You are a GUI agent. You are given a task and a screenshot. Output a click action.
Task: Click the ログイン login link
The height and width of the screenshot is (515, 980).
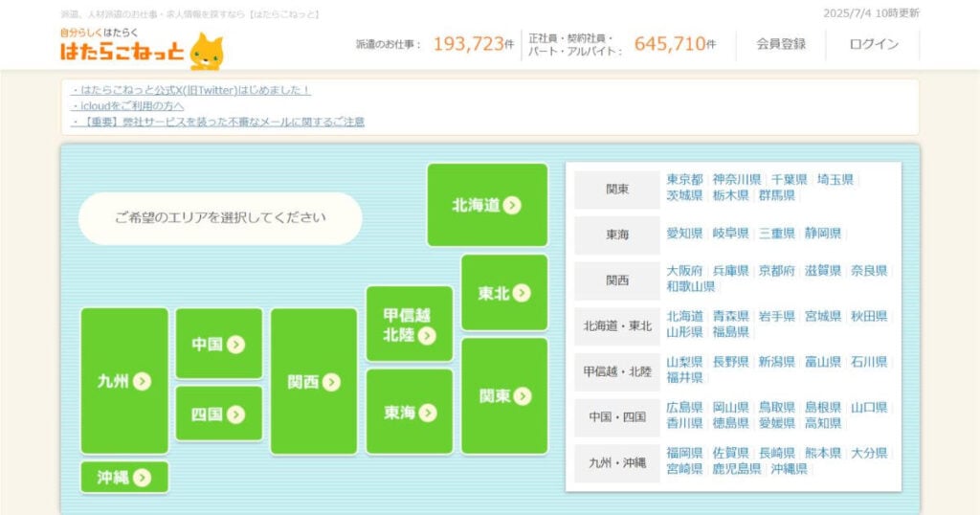point(873,44)
